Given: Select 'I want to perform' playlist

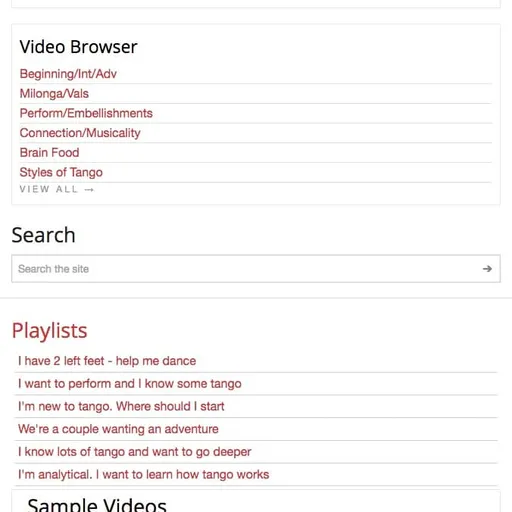Looking at the screenshot, I should pos(130,384).
